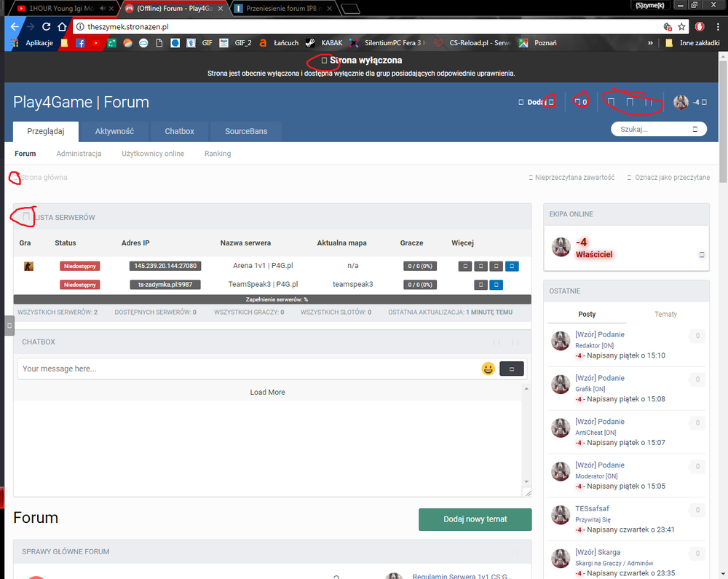This screenshot has width=728, height=579.
Task: Open the Administracja submenu item
Action: [x=79, y=154]
